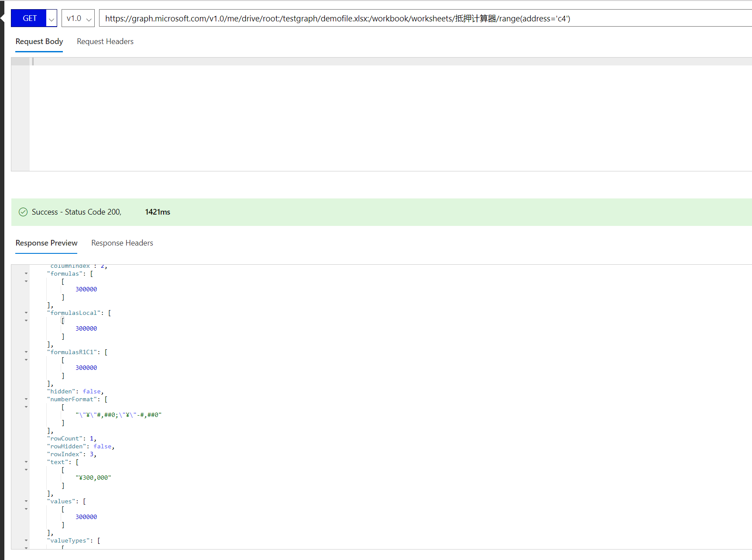Open the v1.0 API version dropdown
Viewport: 752px width, 560px height.
click(x=78, y=18)
